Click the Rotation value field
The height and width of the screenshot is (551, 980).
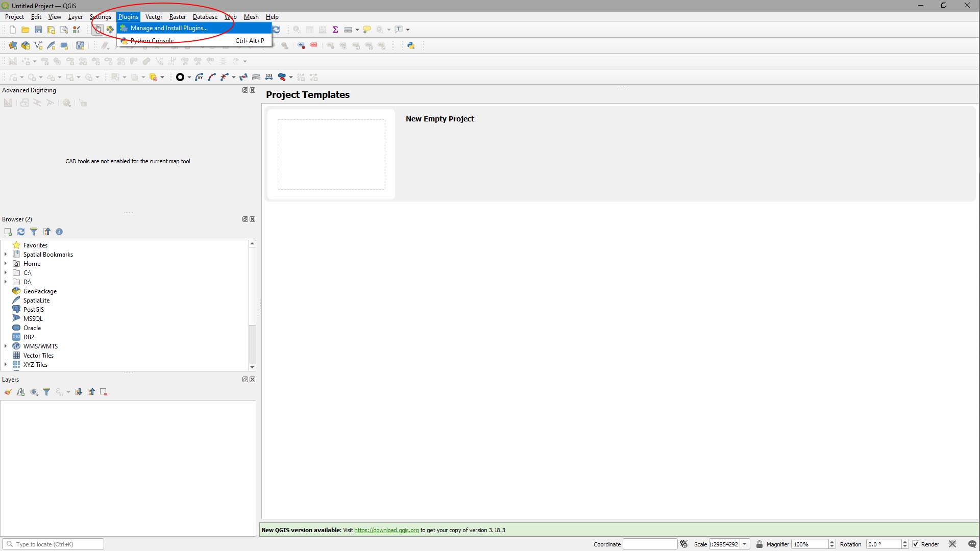coord(884,544)
